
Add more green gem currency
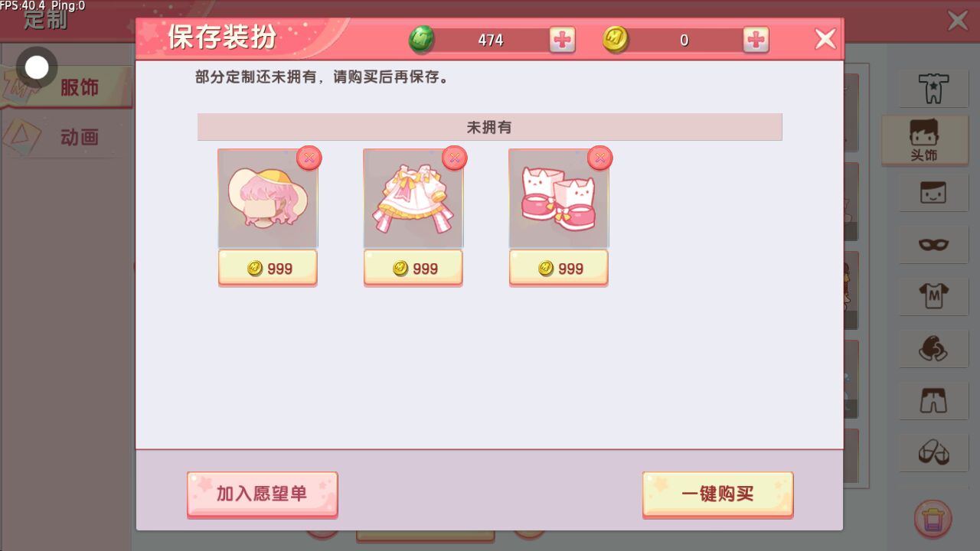coord(563,40)
